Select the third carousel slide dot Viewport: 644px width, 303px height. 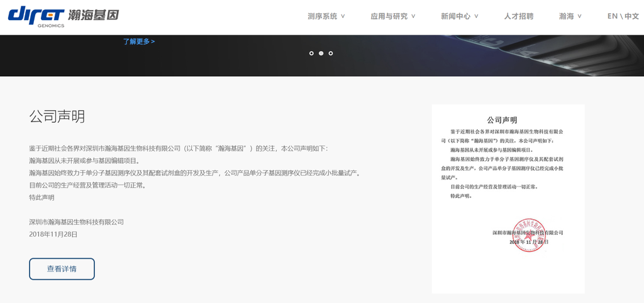pos(331,53)
